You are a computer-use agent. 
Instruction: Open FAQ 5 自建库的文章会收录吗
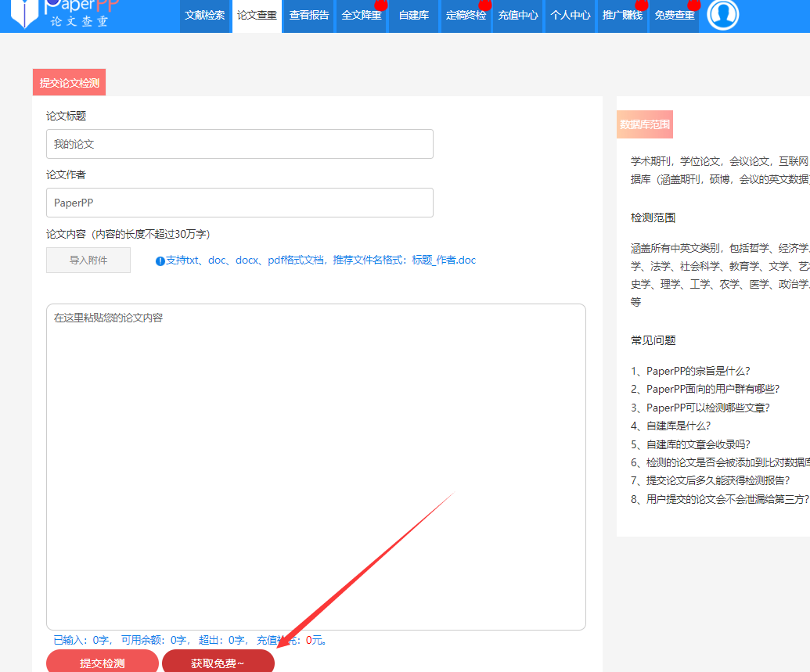(x=690, y=444)
